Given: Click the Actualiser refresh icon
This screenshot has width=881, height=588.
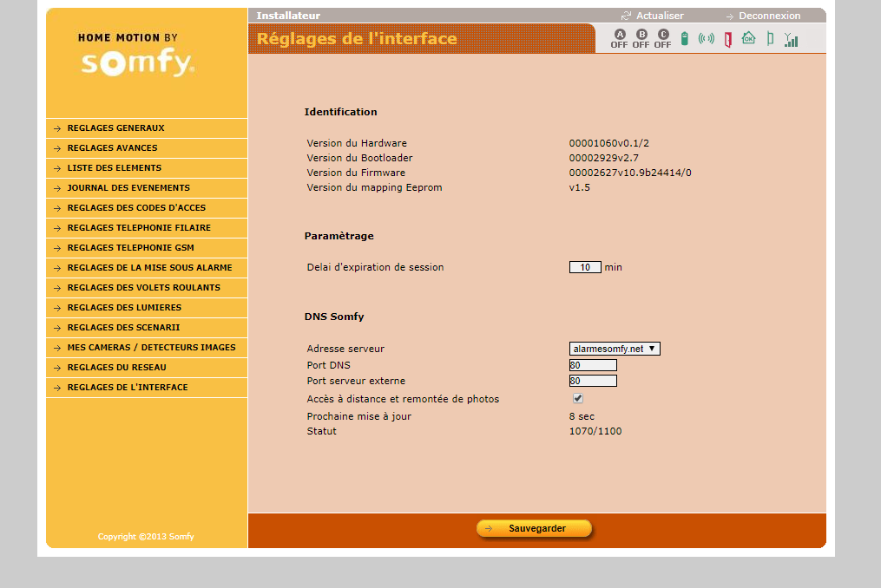Looking at the screenshot, I should click(626, 16).
